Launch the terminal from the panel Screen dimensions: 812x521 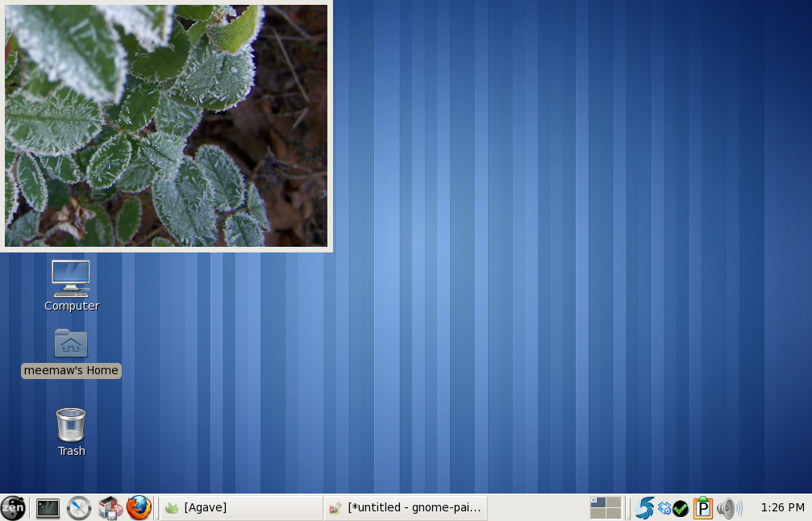[x=48, y=508]
